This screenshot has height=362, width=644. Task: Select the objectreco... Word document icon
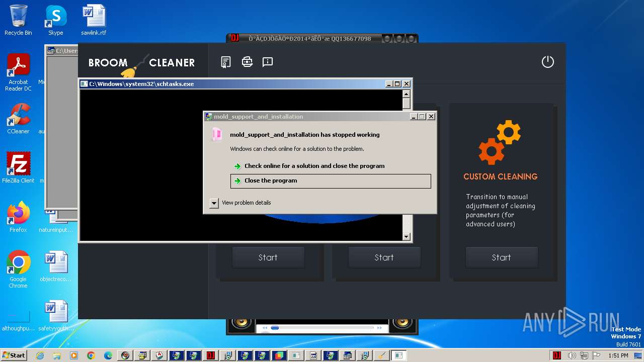(x=55, y=266)
